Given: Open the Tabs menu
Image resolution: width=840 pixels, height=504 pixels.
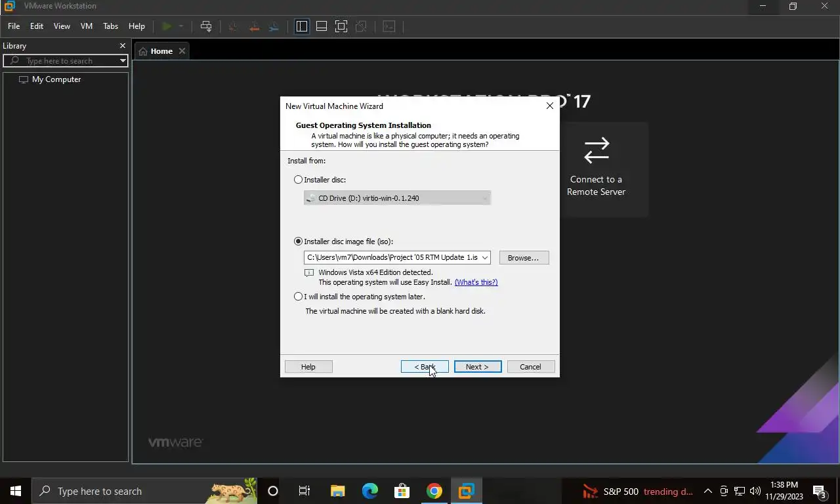Looking at the screenshot, I should (x=111, y=26).
